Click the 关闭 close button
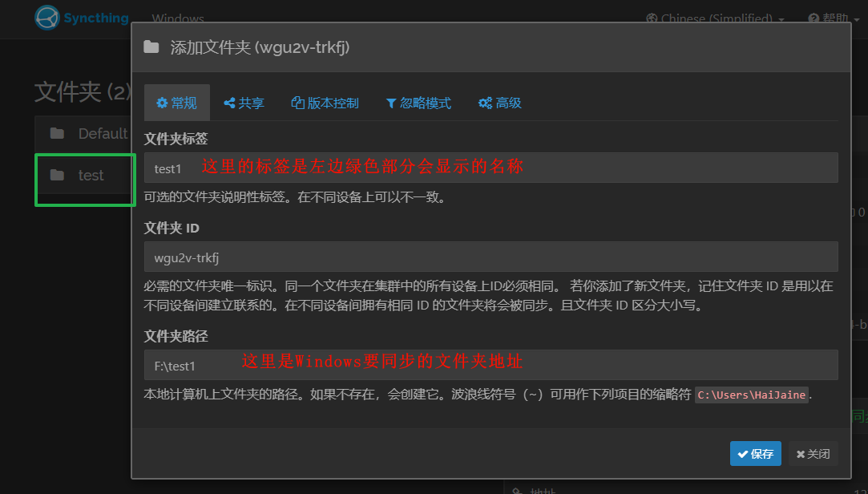 813,454
